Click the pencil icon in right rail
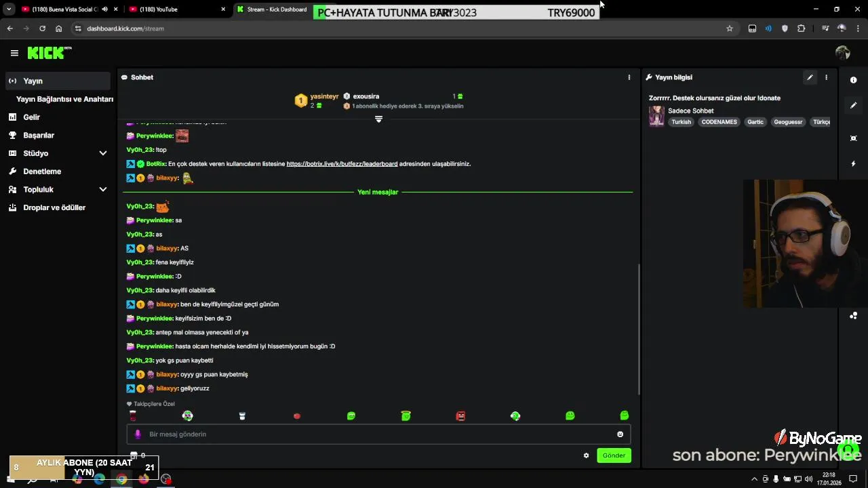 click(x=853, y=106)
